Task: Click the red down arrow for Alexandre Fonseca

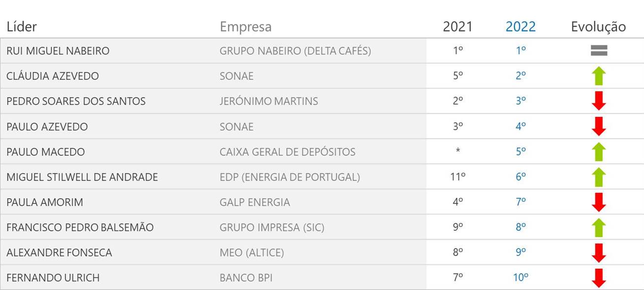Action: [599, 253]
